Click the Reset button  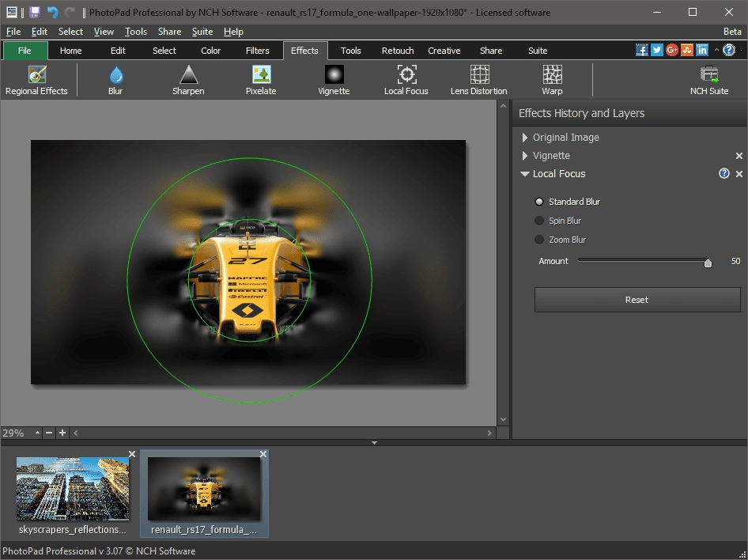pyautogui.click(x=637, y=300)
